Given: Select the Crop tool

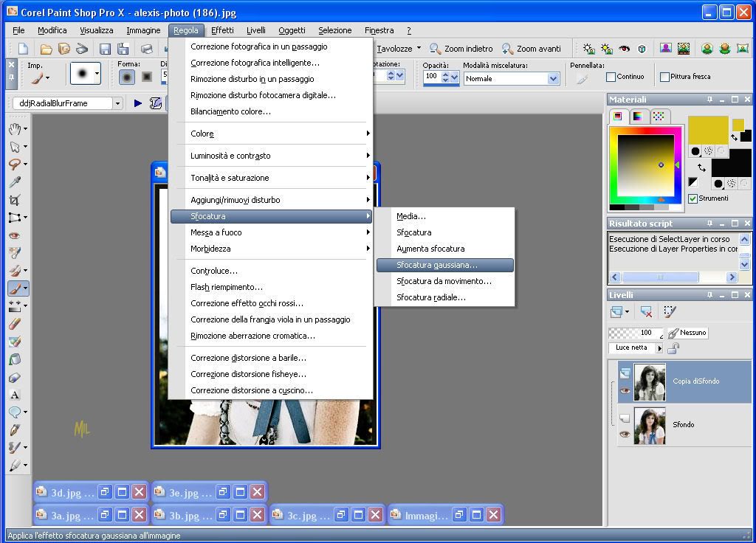Looking at the screenshot, I should (15, 200).
